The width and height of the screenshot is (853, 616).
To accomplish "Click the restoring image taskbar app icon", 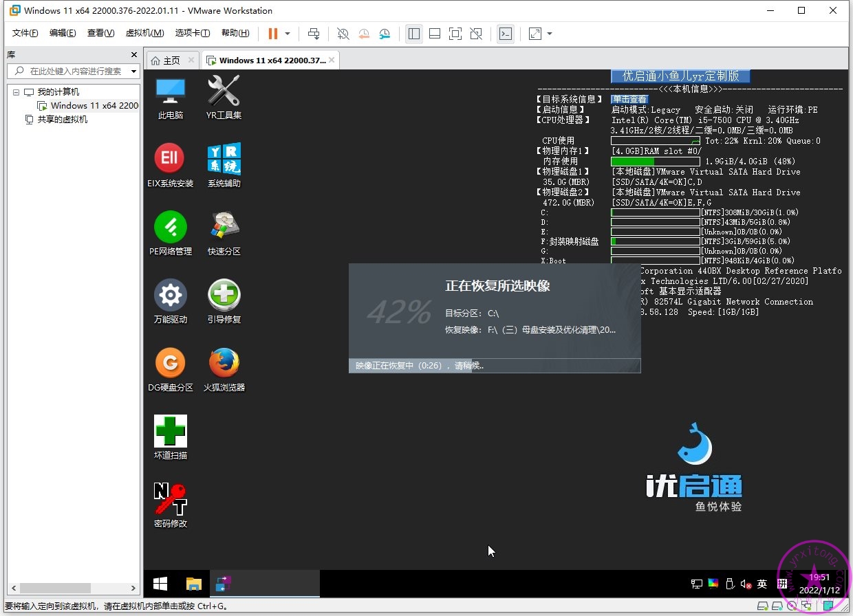I will (224, 584).
